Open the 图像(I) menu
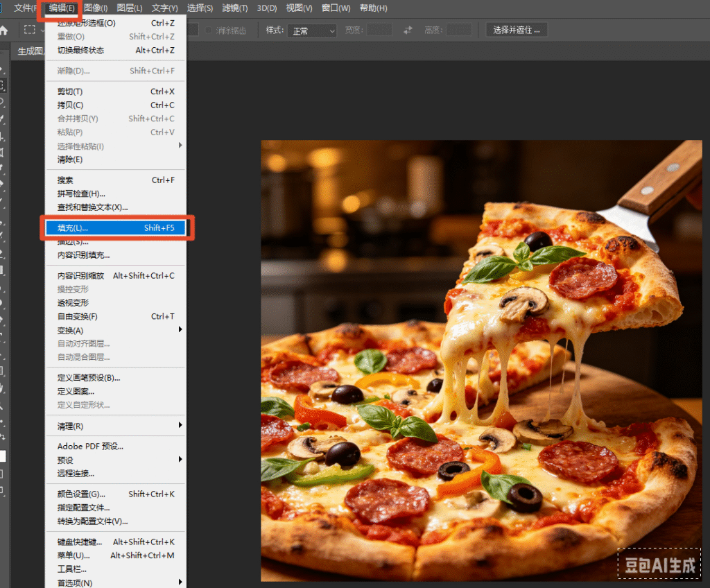 (96, 8)
